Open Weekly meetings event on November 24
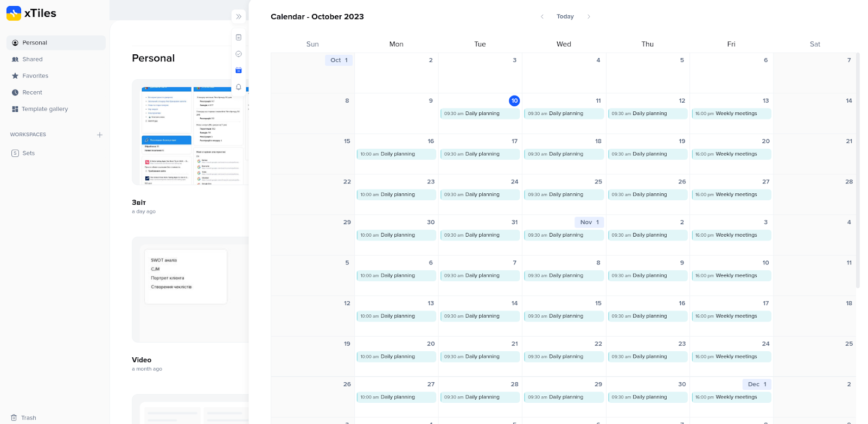The image size is (868, 424). pos(731,357)
